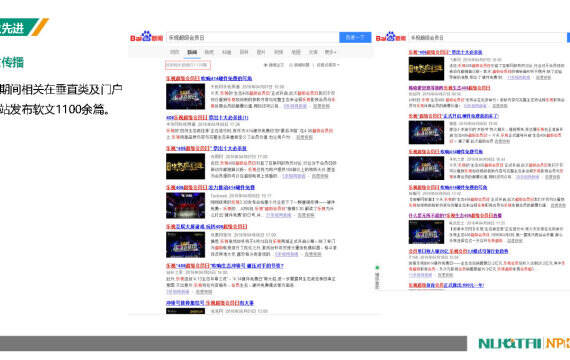Click the orange slash accent beside green title

coord(39,27)
